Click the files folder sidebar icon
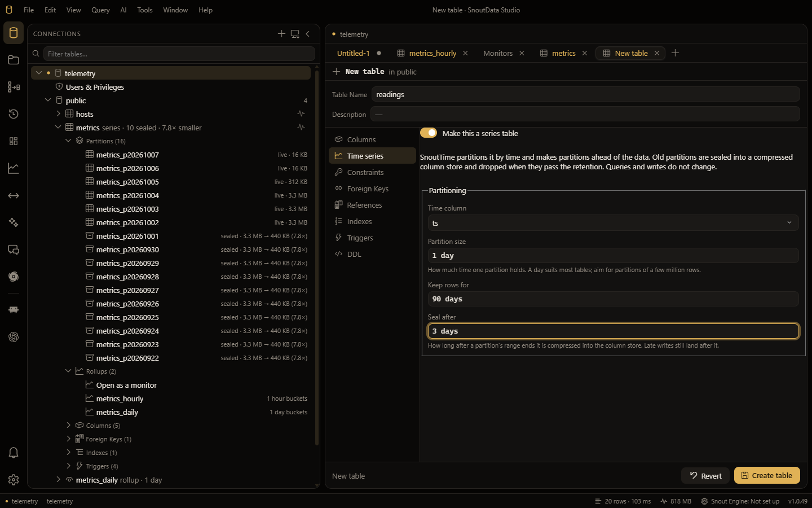812x508 pixels. (x=14, y=60)
